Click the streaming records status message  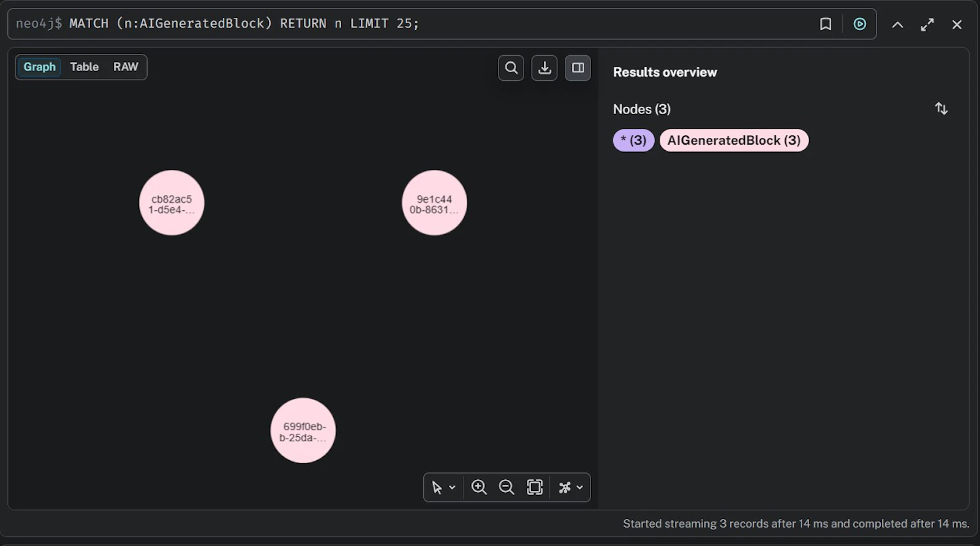tap(796, 524)
